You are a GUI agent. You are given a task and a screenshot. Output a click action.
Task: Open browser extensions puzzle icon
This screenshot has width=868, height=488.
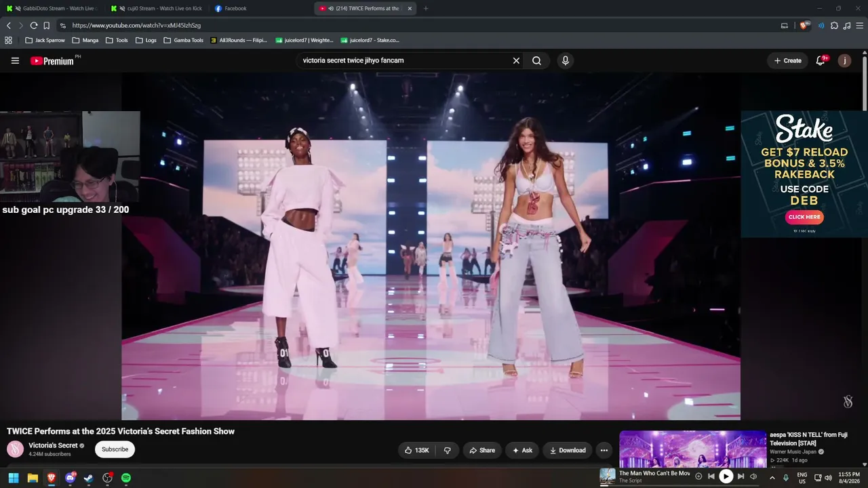[834, 26]
